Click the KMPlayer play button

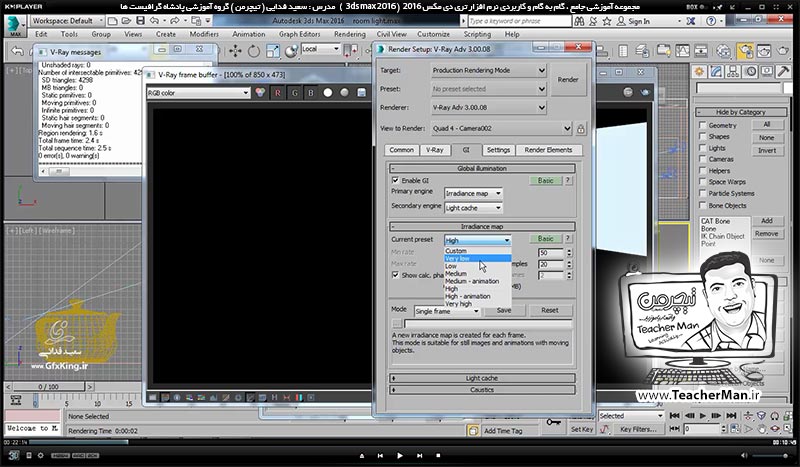[400, 455]
